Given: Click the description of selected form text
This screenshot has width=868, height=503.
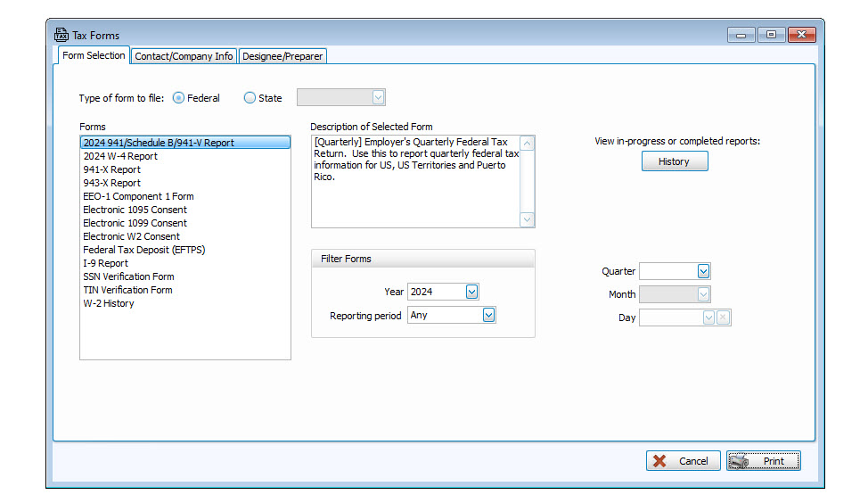Looking at the screenshot, I should [x=416, y=160].
